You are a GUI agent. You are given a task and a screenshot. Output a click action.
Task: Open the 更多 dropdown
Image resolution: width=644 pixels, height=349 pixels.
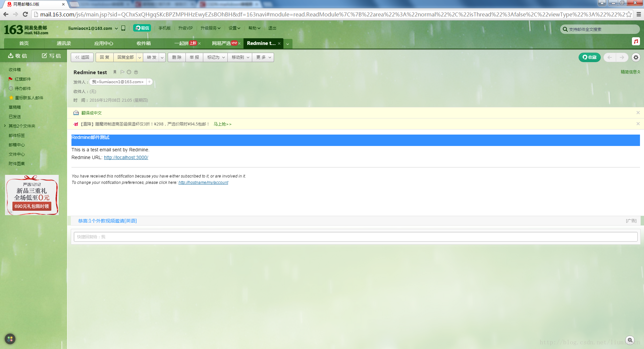pos(263,57)
